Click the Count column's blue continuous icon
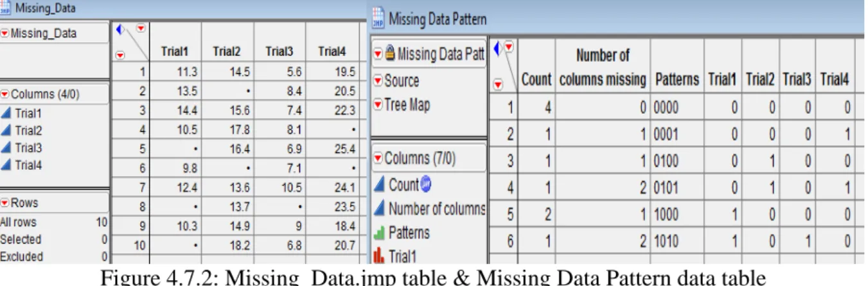The width and height of the screenshot is (868, 286). (380, 185)
